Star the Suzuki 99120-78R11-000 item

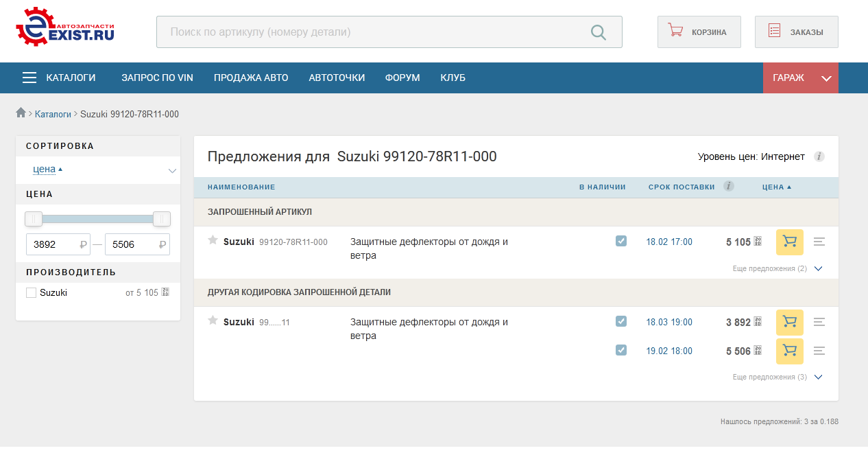213,240
